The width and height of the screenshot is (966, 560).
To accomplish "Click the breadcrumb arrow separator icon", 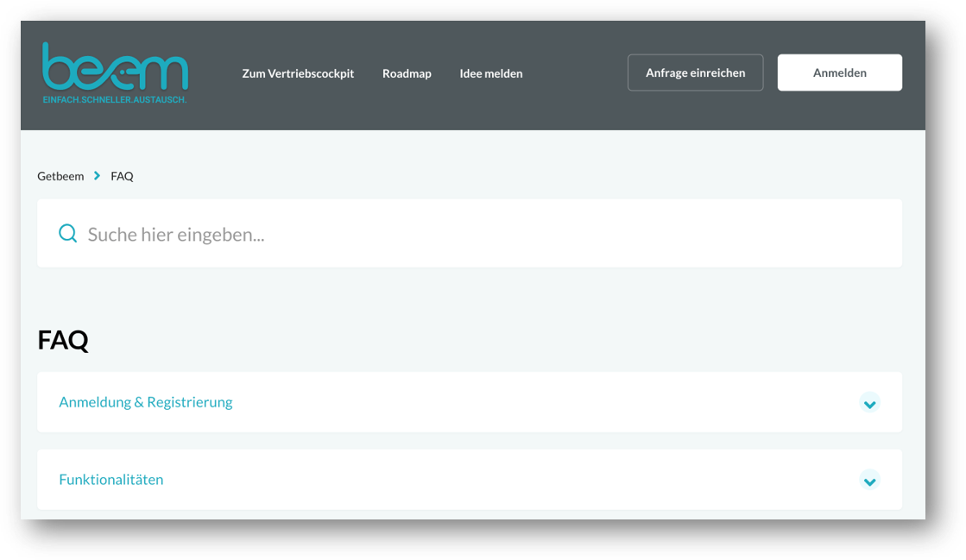I will (98, 176).
